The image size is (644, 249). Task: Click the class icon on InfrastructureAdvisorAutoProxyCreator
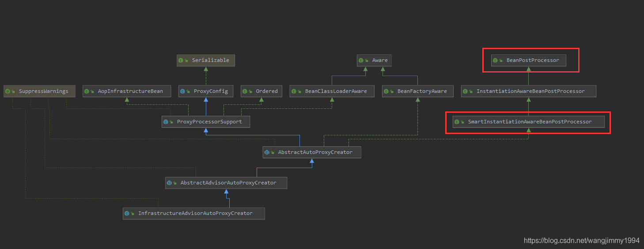127,213
